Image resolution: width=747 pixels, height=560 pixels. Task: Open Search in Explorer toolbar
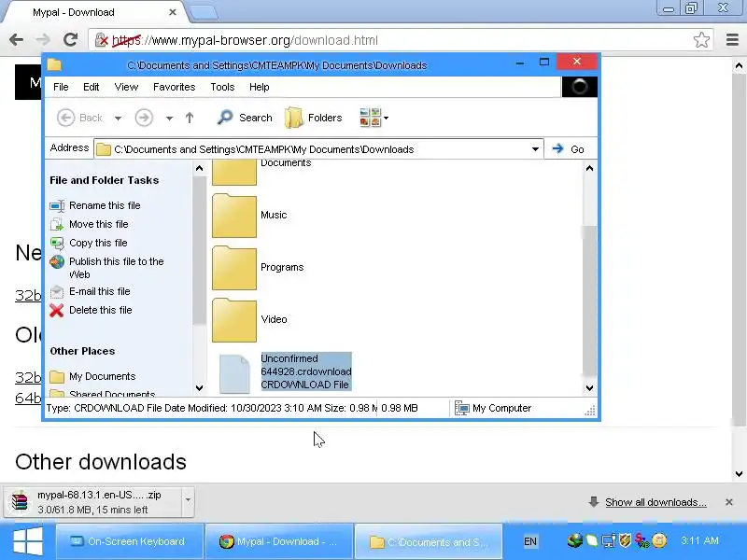coord(245,118)
